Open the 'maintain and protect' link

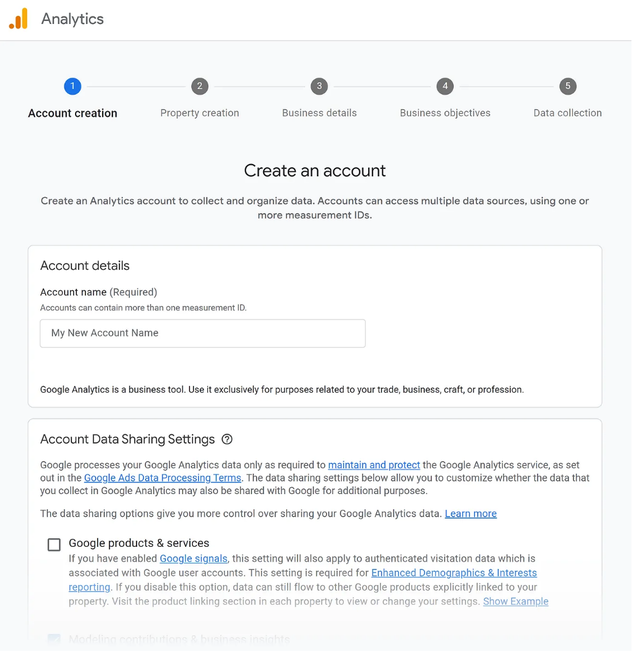pos(374,465)
